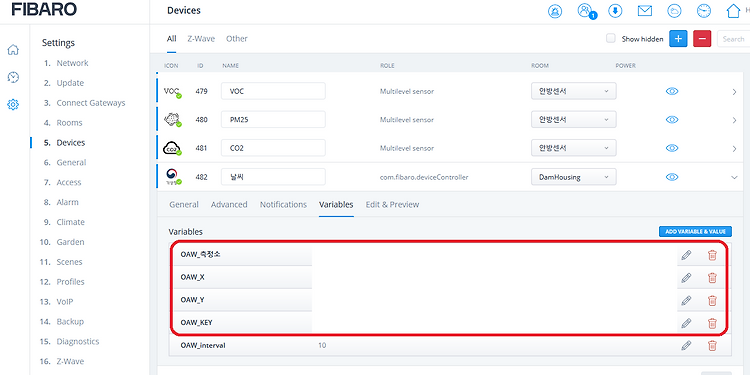Screen dimensions: 750x375
Task: Edit the OAW_X variable with pencil icon
Action: [686, 277]
